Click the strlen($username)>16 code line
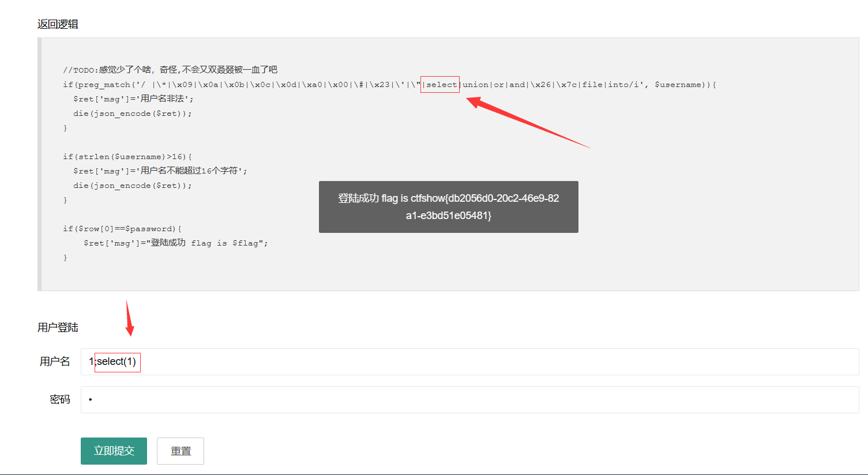The image size is (868, 475). point(127,157)
